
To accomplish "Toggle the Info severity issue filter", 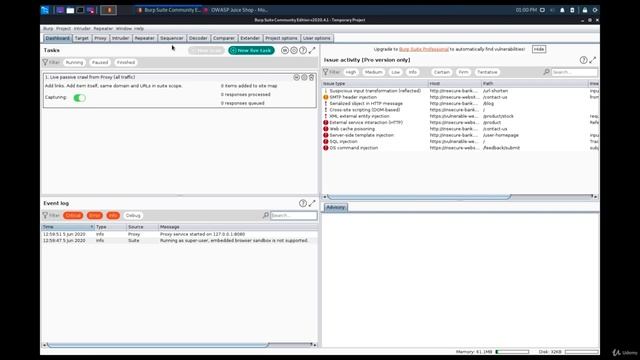I will point(413,72).
